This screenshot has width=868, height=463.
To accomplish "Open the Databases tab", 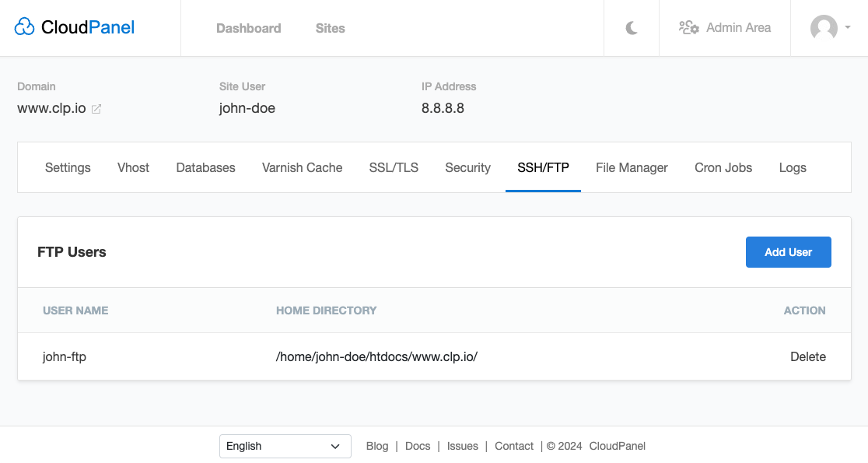I will tap(205, 167).
